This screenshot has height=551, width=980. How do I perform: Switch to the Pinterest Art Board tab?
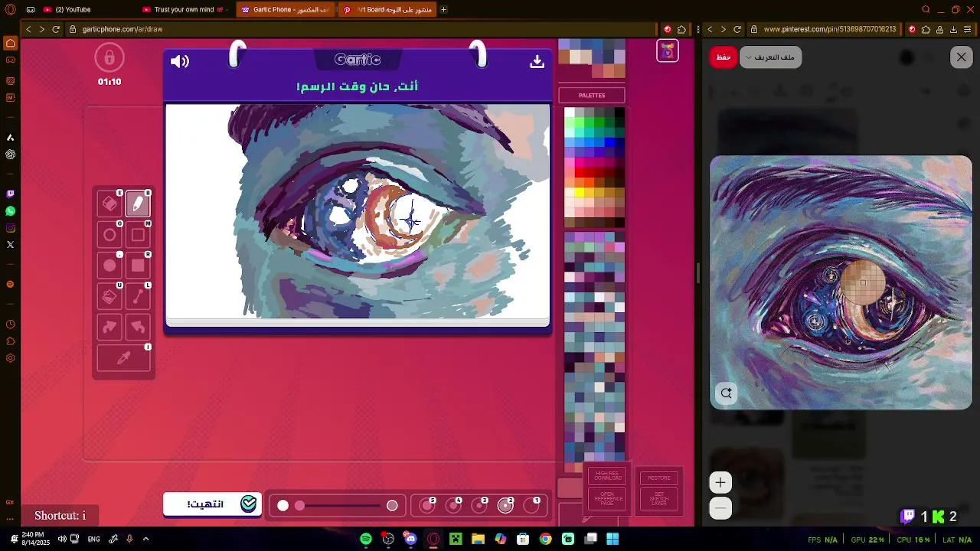coord(387,10)
